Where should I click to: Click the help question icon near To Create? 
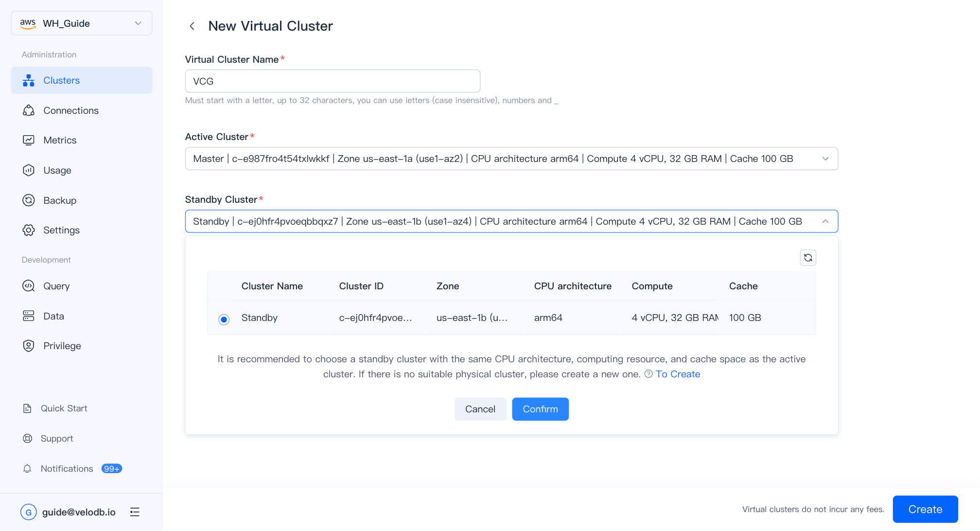click(x=648, y=374)
